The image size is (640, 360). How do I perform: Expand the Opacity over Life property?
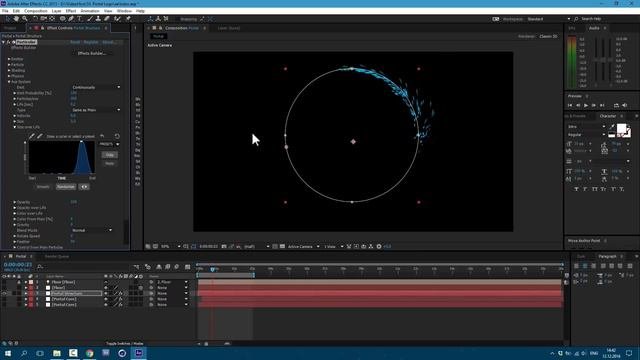pos(15,208)
